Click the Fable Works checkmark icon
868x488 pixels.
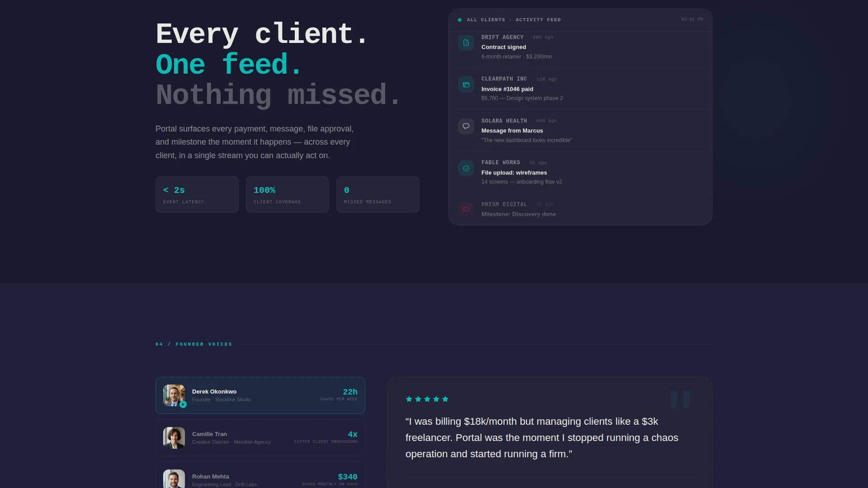coord(466,168)
